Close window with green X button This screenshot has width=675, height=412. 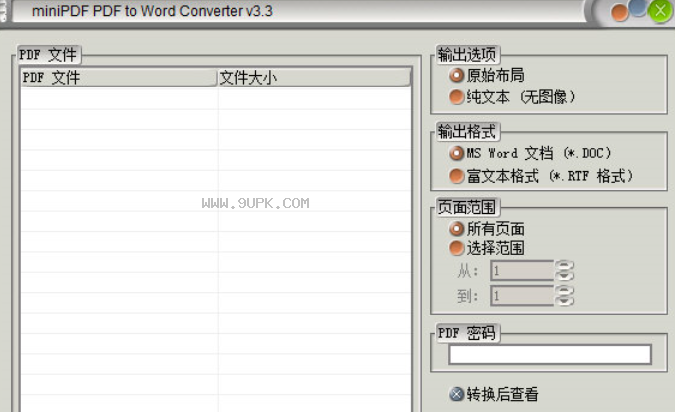[x=660, y=11]
